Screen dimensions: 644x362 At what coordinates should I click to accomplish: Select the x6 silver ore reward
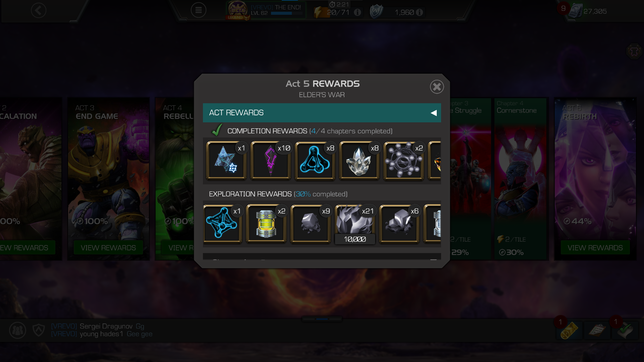coord(399,224)
